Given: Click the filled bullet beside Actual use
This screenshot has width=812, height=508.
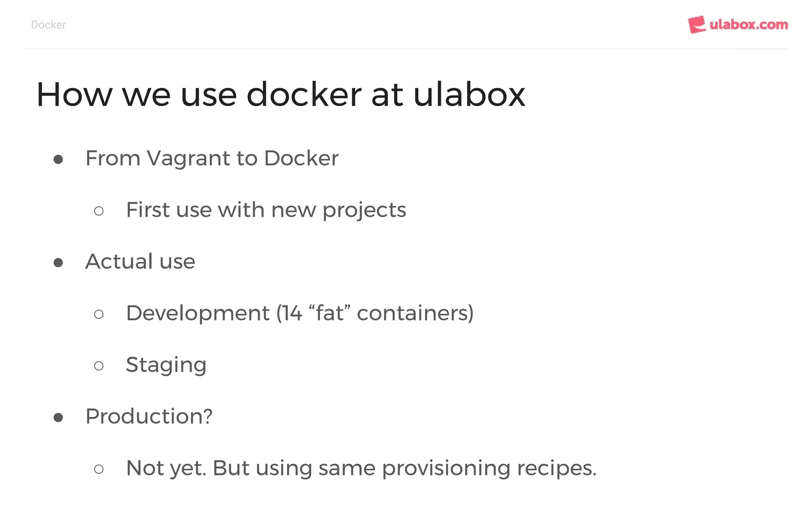Looking at the screenshot, I should (58, 262).
